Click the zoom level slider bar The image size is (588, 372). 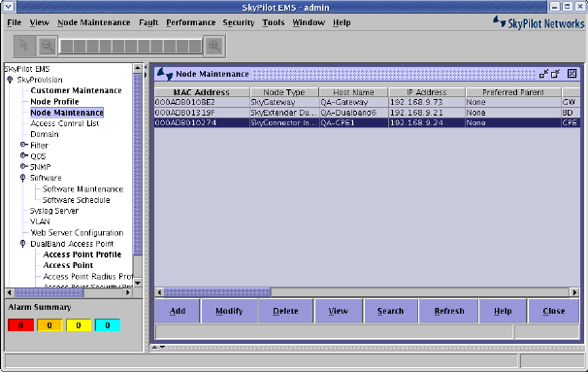[130, 47]
